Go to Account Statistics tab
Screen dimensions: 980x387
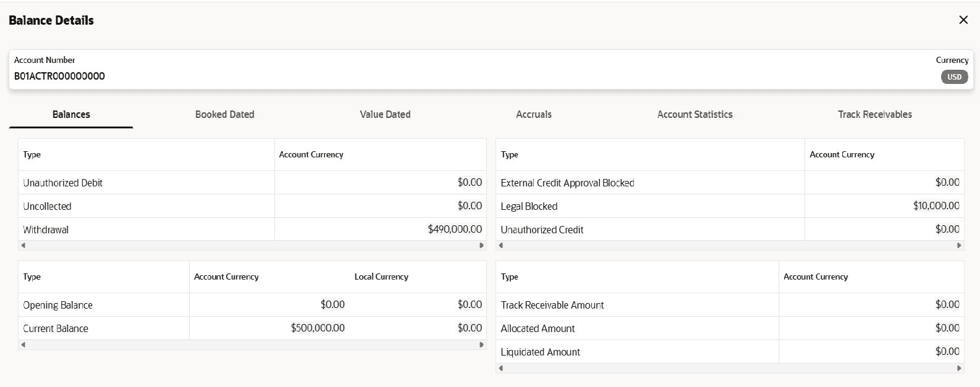695,114
